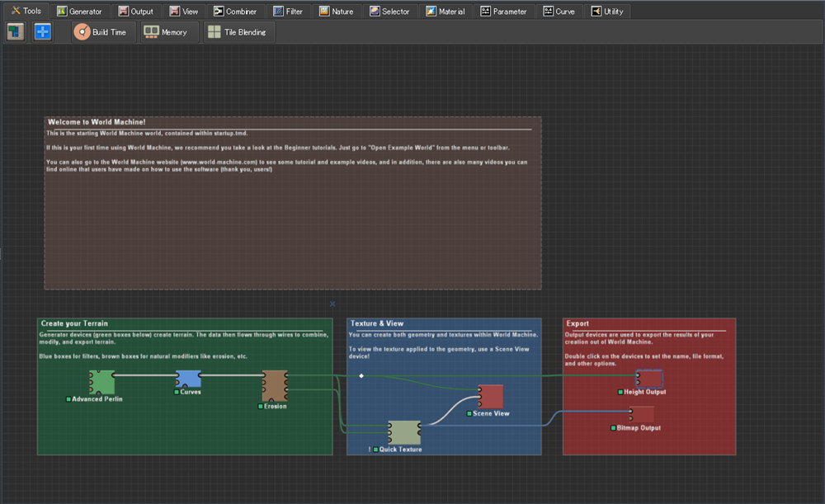Open the Nature tab
The width and height of the screenshot is (825, 504).
(336, 11)
